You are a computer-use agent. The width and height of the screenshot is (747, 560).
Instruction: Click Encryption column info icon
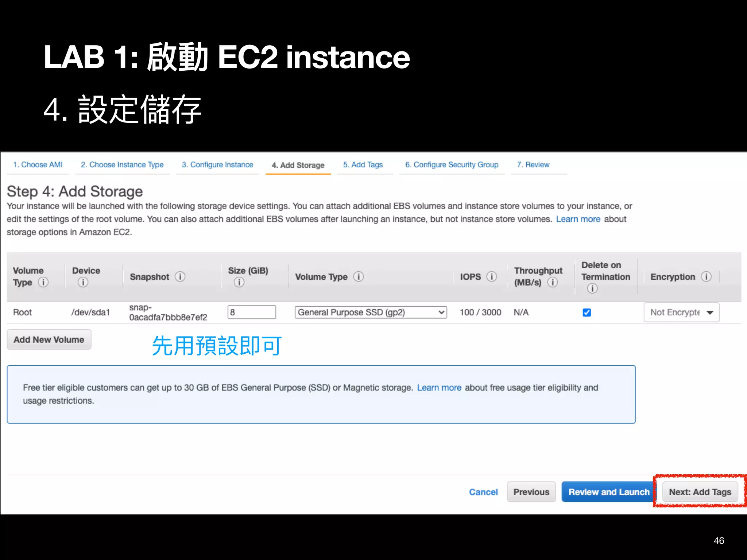click(x=706, y=276)
